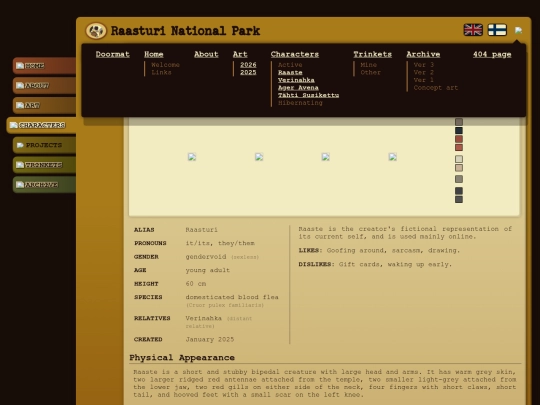Click the Other entry under Trinkets
This screenshot has width=540, height=405.
[x=371, y=72]
